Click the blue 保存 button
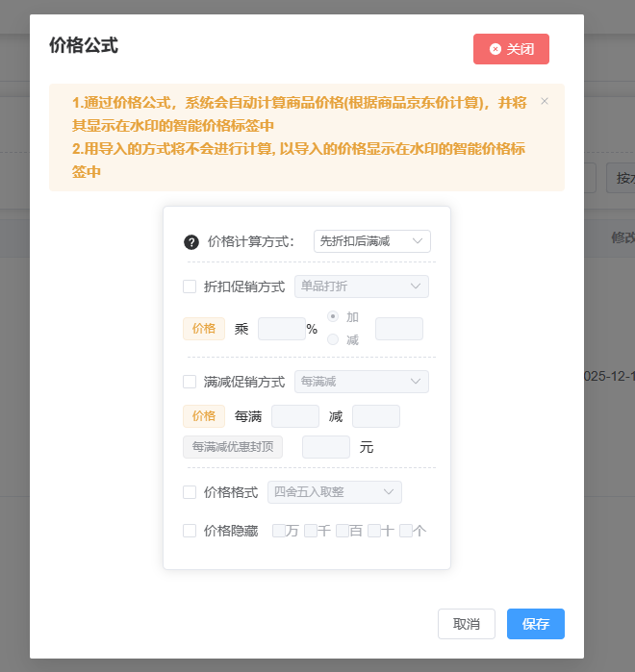The image size is (635, 672). point(535,624)
